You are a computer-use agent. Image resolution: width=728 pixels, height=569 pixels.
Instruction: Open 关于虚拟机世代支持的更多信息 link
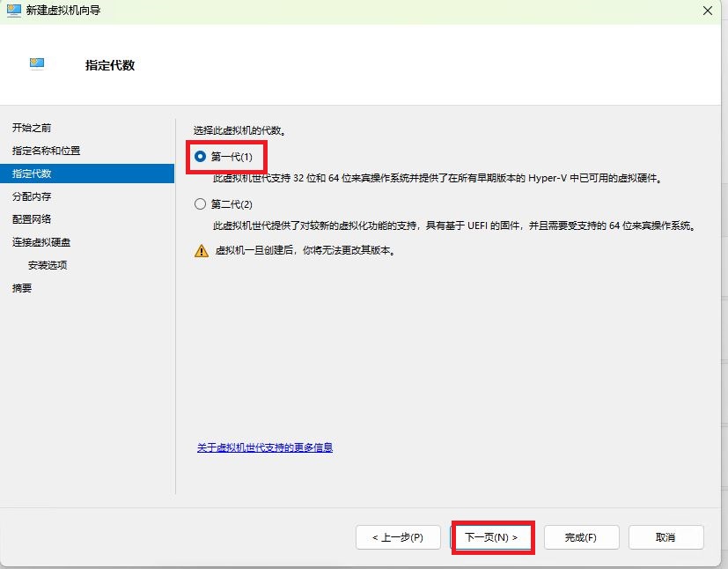(265, 447)
